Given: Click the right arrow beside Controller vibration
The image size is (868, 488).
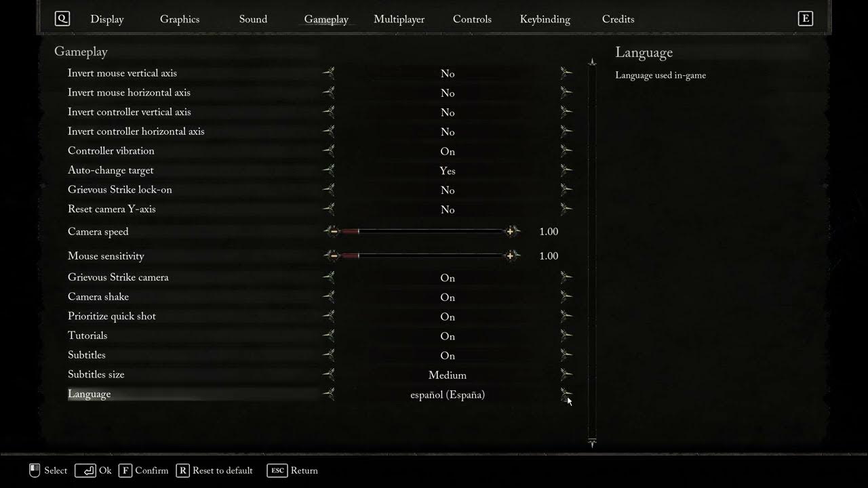Looking at the screenshot, I should tap(566, 150).
